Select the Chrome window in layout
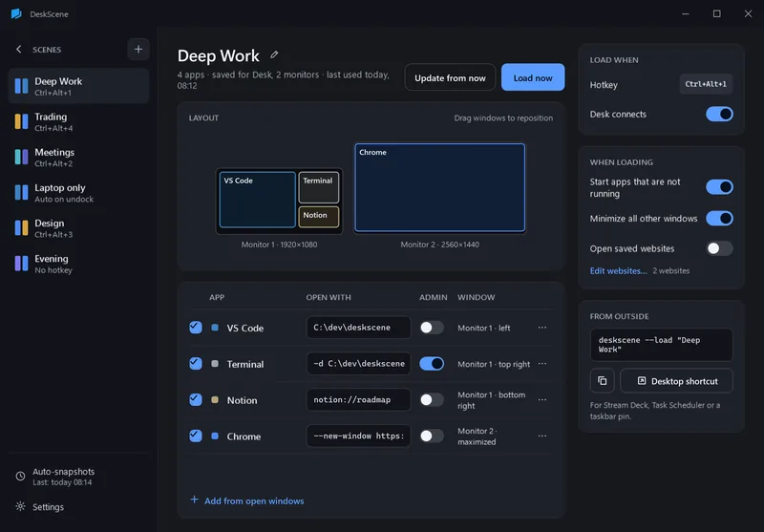The width and height of the screenshot is (764, 532). [x=440, y=187]
